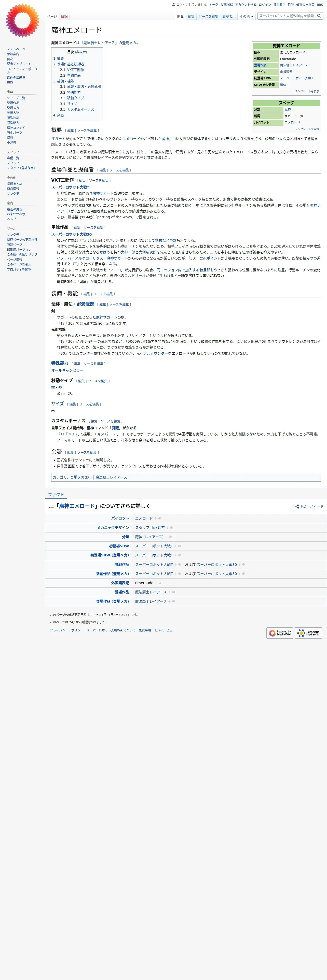Click the plus icon after 魔神 (レイアース)
Screen dimensions: 327x980
point(166,537)
